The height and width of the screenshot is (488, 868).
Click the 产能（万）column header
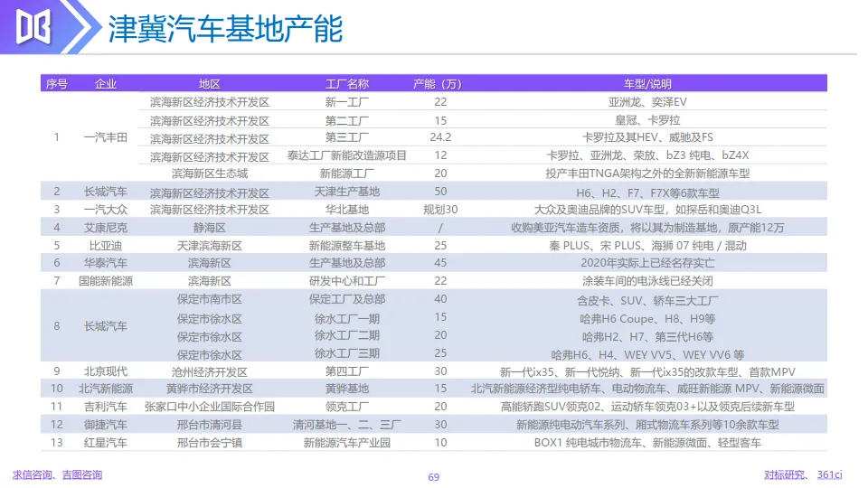pyautogui.click(x=438, y=84)
